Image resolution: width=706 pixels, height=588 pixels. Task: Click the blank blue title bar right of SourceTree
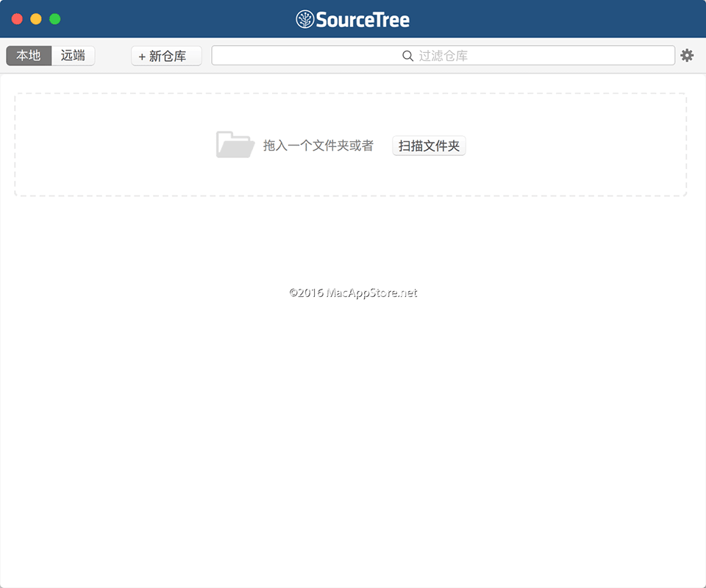click(552, 19)
